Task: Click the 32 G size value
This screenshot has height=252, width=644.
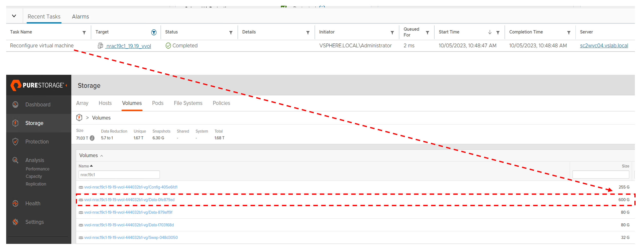Action: (x=625, y=237)
